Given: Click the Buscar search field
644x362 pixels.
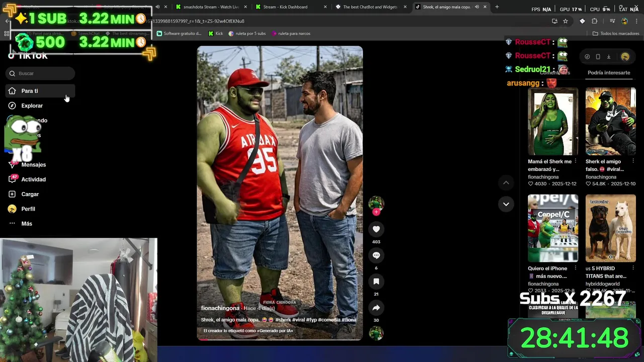Looking at the screenshot, I should click(x=40, y=73).
